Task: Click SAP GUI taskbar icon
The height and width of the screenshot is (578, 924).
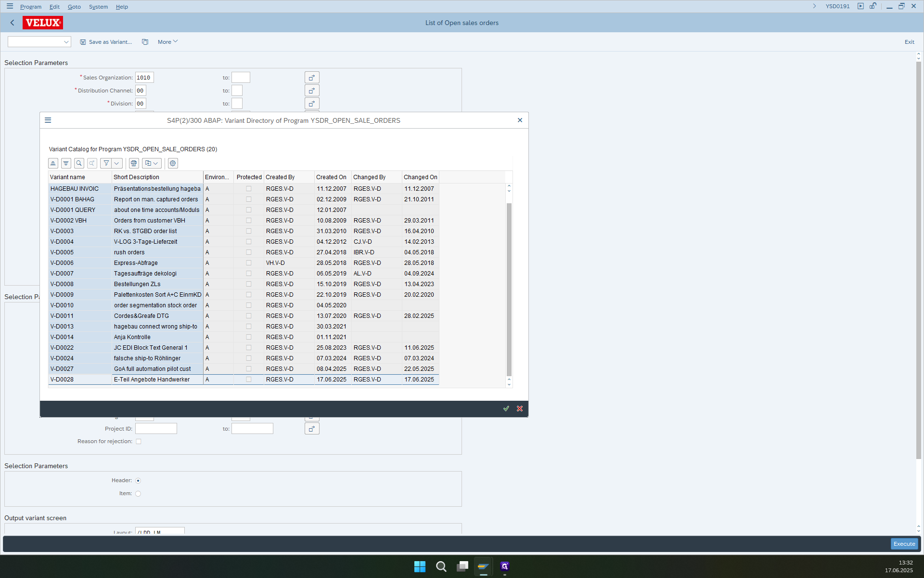Action: coord(483,566)
